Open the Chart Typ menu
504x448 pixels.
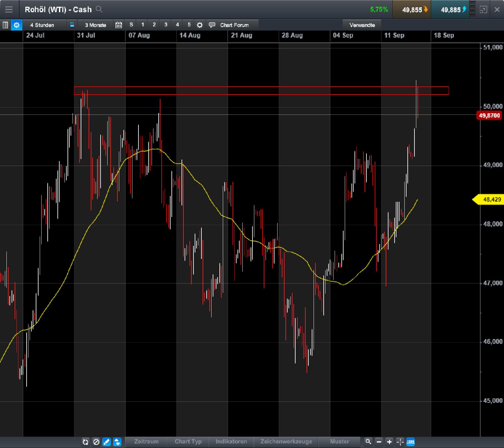[x=188, y=442]
